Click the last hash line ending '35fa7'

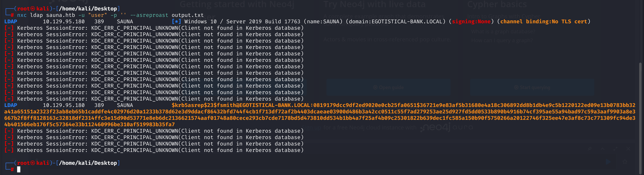[x=90, y=124]
